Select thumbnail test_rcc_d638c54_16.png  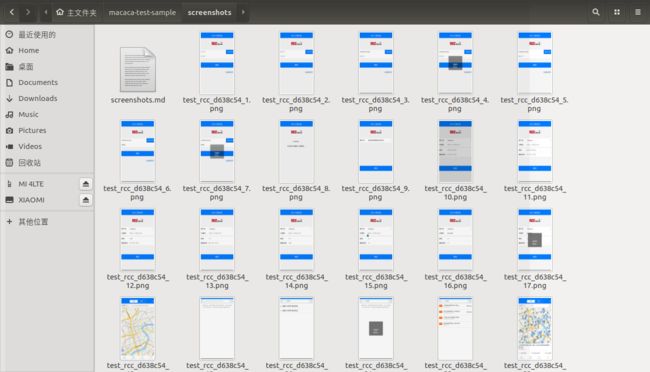click(455, 240)
